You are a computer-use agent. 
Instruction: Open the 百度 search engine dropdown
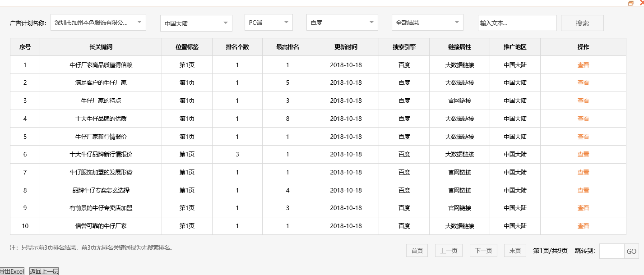pyautogui.click(x=342, y=22)
